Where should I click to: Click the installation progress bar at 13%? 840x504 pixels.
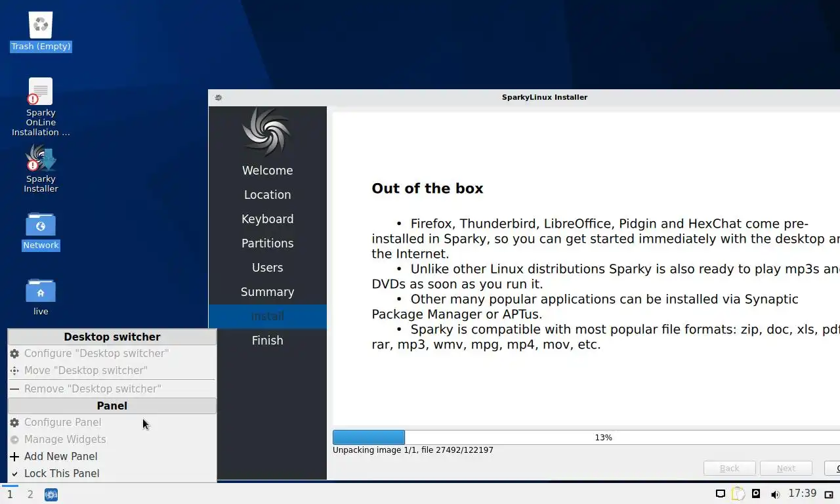tap(586, 437)
